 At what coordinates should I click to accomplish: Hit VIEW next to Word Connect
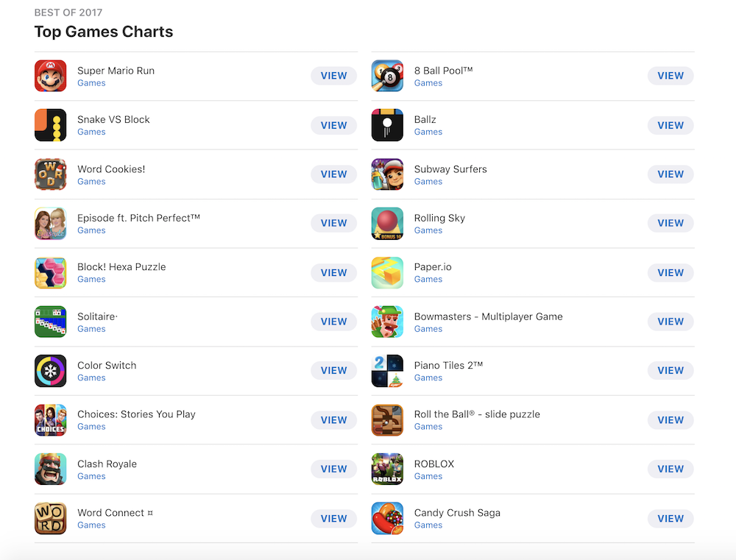pos(333,518)
